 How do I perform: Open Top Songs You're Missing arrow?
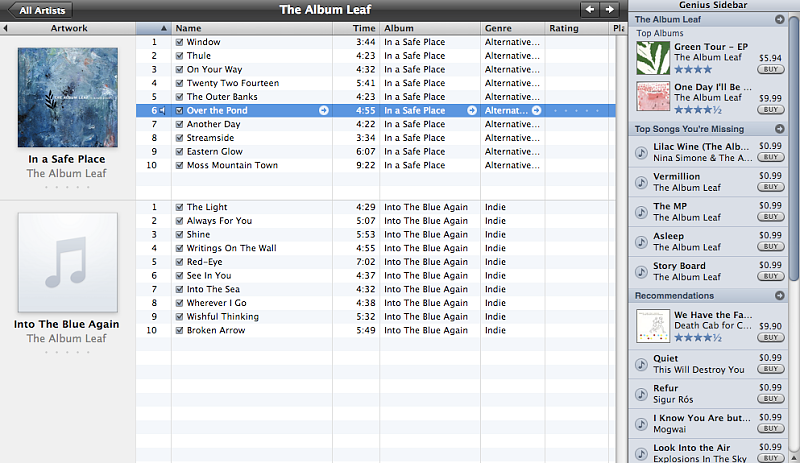(780, 129)
